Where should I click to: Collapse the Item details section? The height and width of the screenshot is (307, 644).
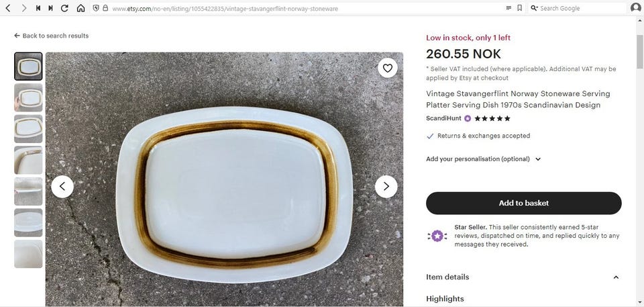click(616, 277)
